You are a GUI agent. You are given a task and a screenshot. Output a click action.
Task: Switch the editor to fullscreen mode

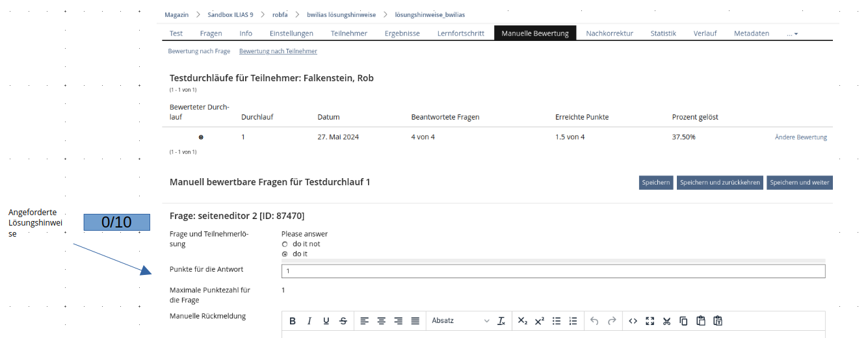650,321
